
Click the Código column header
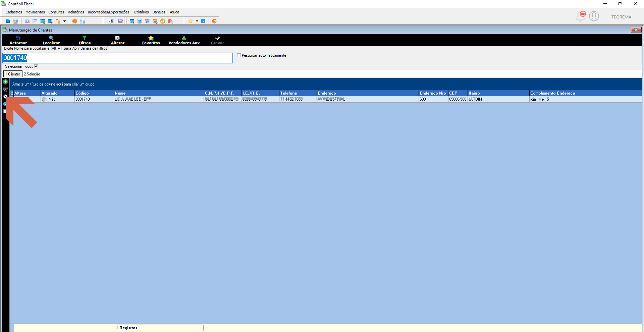coord(94,93)
